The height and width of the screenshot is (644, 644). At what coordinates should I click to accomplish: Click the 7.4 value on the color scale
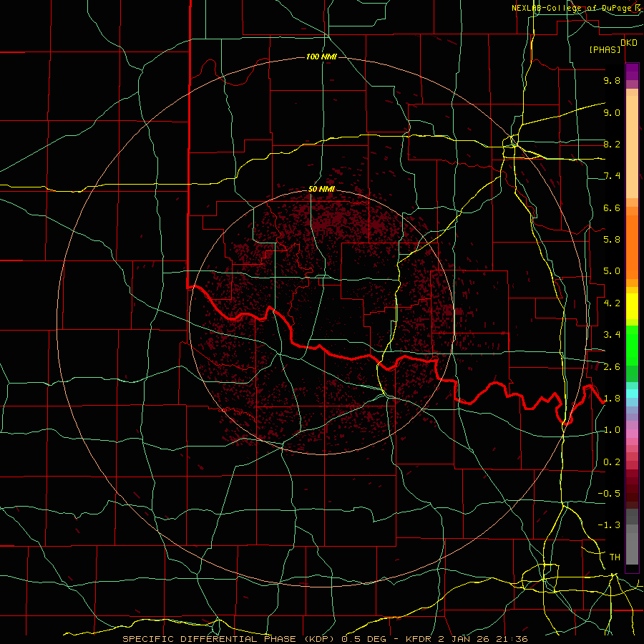point(612,176)
